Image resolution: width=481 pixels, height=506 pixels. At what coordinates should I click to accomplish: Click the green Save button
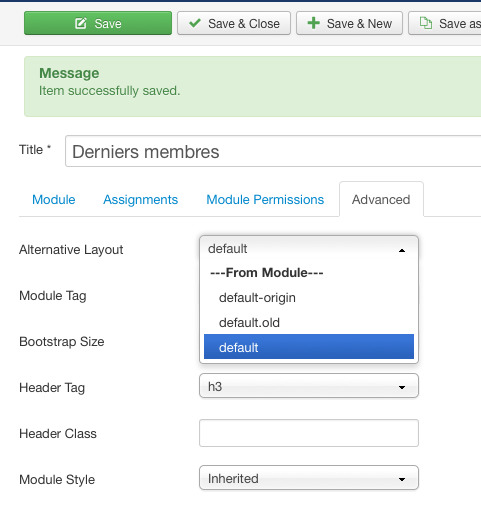click(98, 23)
